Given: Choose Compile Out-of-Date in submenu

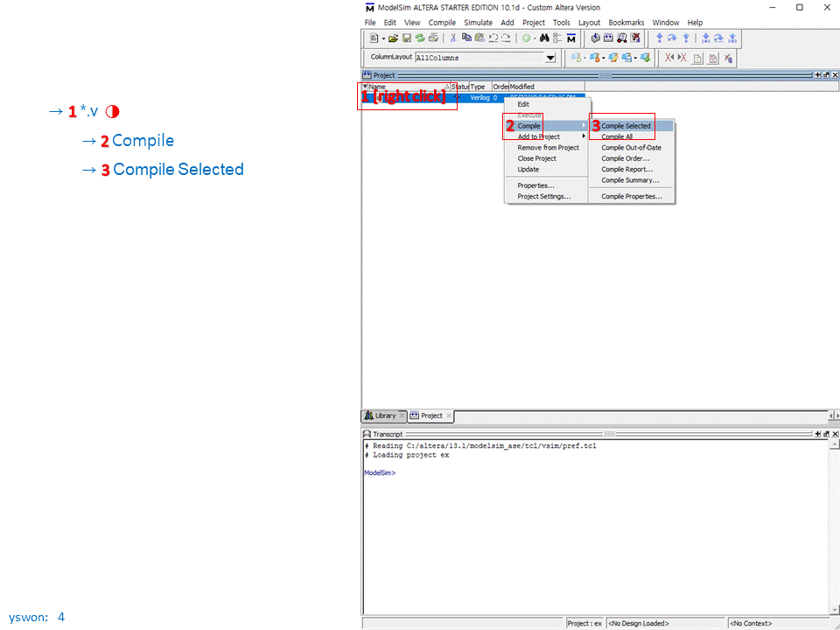Looking at the screenshot, I should tap(631, 147).
